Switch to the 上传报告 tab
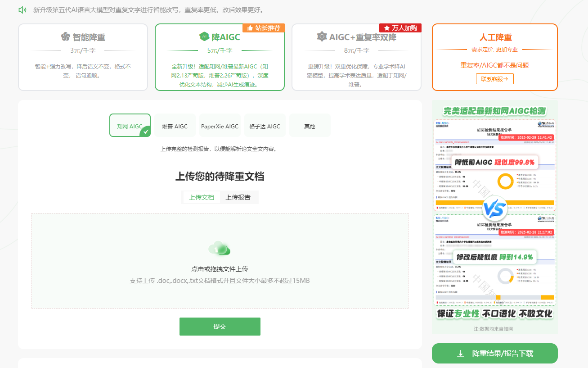Viewport: 588px width, 368px height. click(x=238, y=197)
